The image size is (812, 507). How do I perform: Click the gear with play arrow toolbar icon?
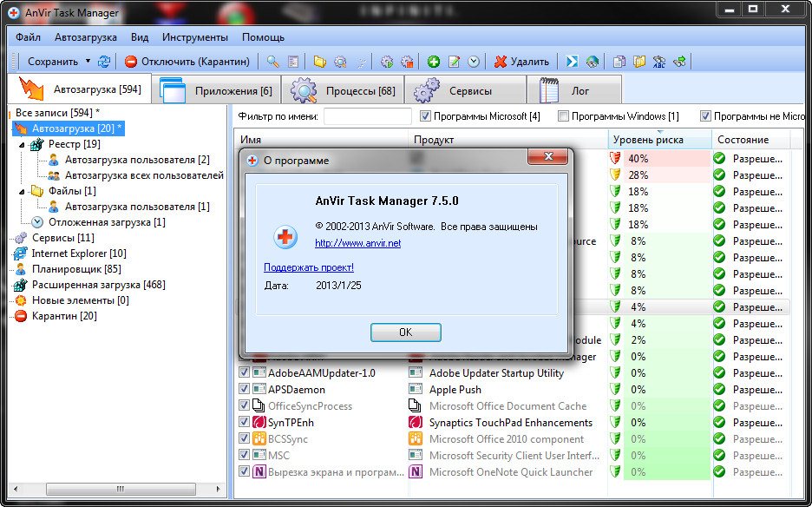click(x=387, y=62)
